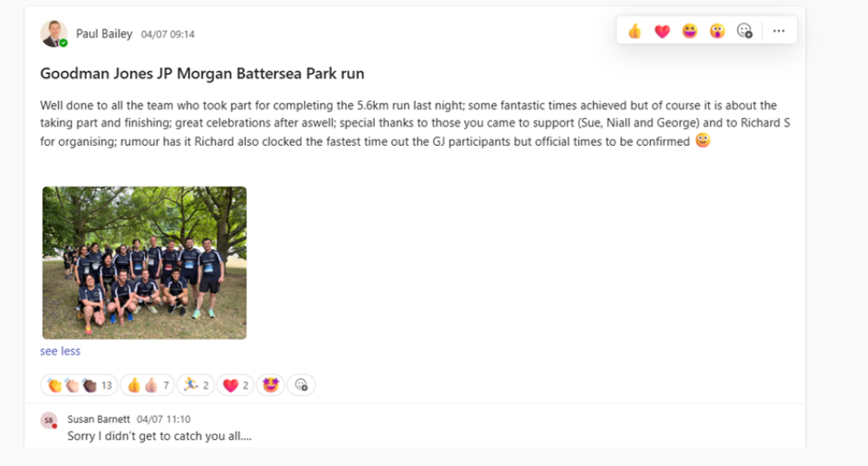Toggle the running person reaction pill
This screenshot has width=868, height=466.
[x=195, y=385]
